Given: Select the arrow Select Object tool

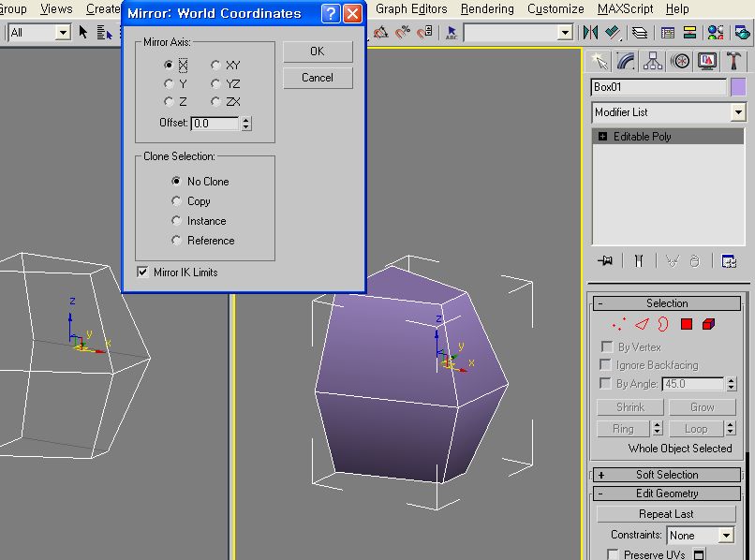Looking at the screenshot, I should pyautogui.click(x=83, y=32).
